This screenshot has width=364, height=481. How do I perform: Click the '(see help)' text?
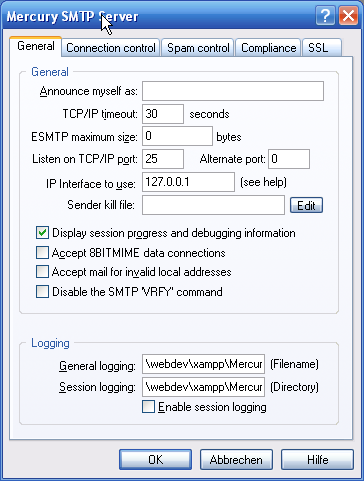(x=263, y=182)
